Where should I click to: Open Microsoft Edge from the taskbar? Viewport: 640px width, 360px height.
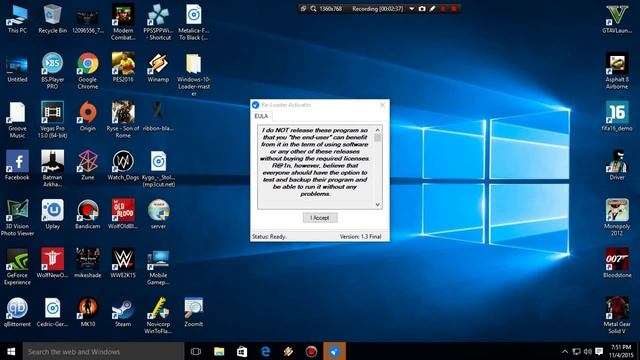pyautogui.click(x=265, y=351)
